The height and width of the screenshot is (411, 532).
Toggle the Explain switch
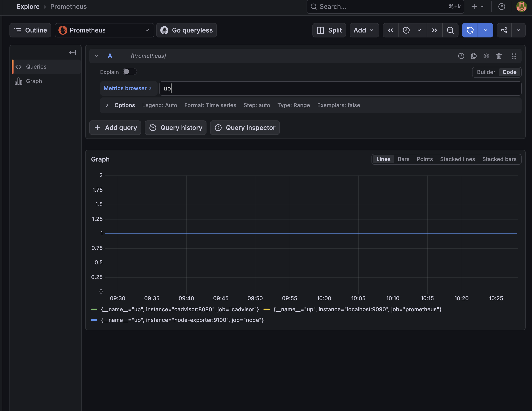click(x=130, y=72)
